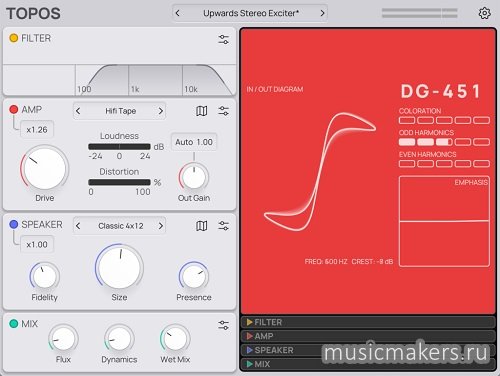Image resolution: width=500 pixels, height=376 pixels.
Task: Click the 1k frequency label in filter
Action: (135, 89)
